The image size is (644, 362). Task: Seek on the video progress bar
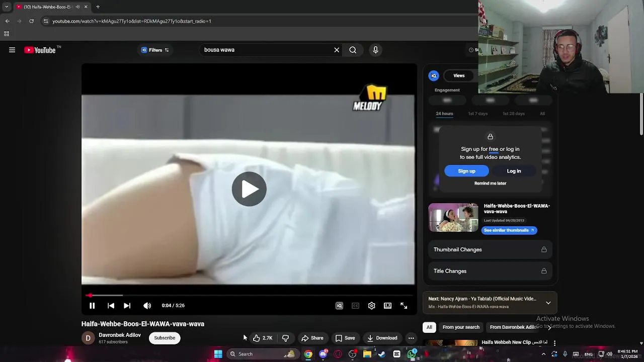(x=249, y=296)
